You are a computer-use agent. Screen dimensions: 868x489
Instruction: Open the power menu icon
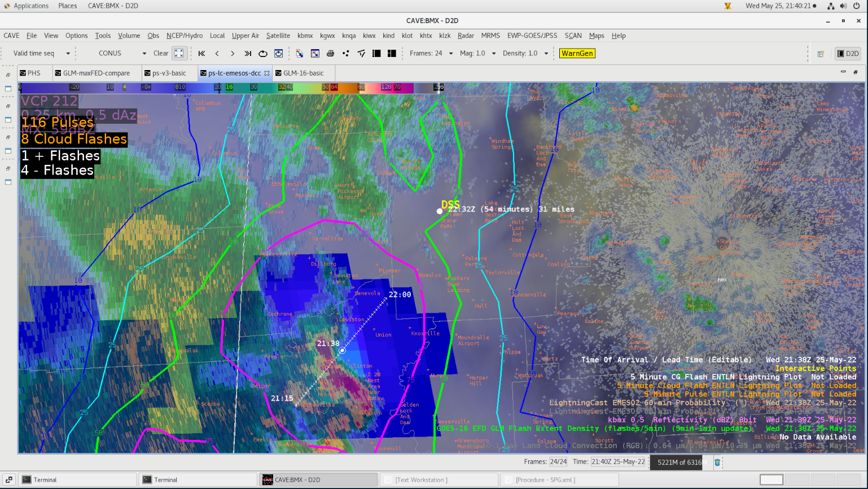[x=856, y=6]
